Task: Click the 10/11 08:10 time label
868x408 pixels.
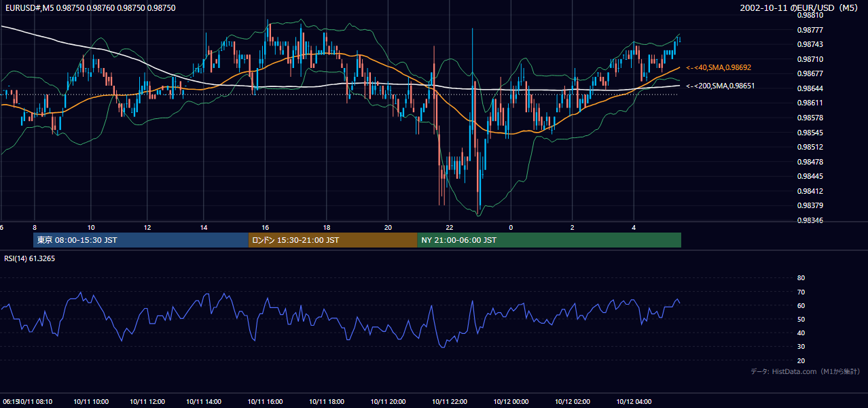Action: point(35,402)
